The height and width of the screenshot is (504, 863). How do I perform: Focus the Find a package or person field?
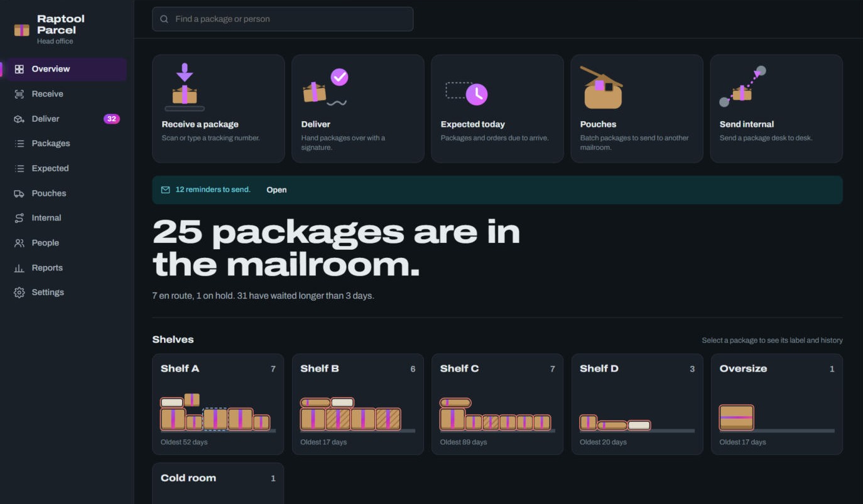pos(283,19)
